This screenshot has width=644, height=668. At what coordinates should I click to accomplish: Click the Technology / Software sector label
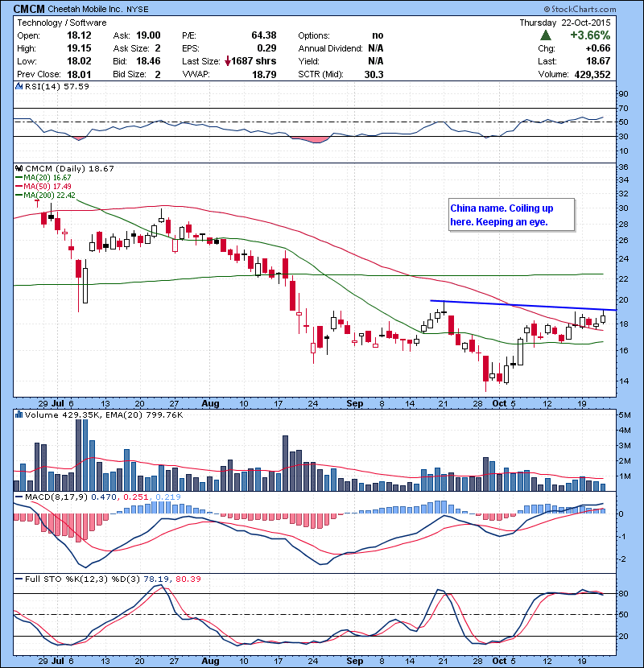coord(62,23)
